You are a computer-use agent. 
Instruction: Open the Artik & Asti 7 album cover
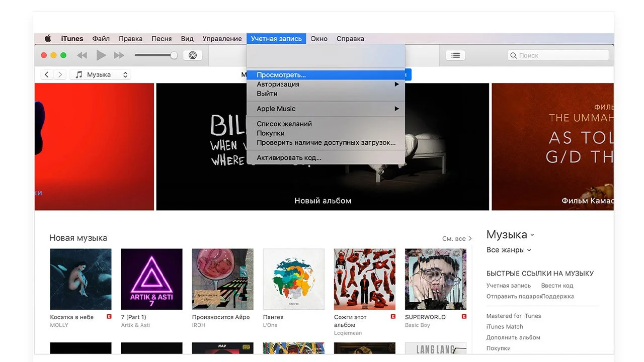152,279
